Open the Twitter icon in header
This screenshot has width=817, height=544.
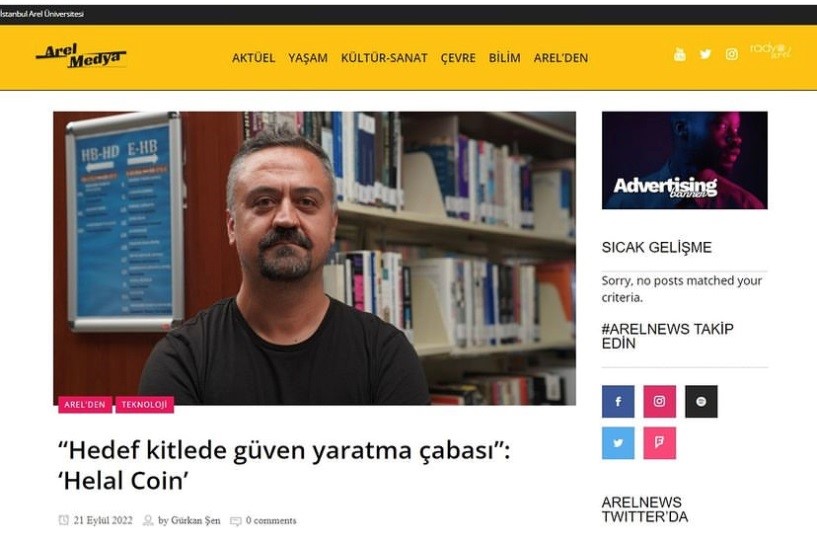[x=705, y=54]
